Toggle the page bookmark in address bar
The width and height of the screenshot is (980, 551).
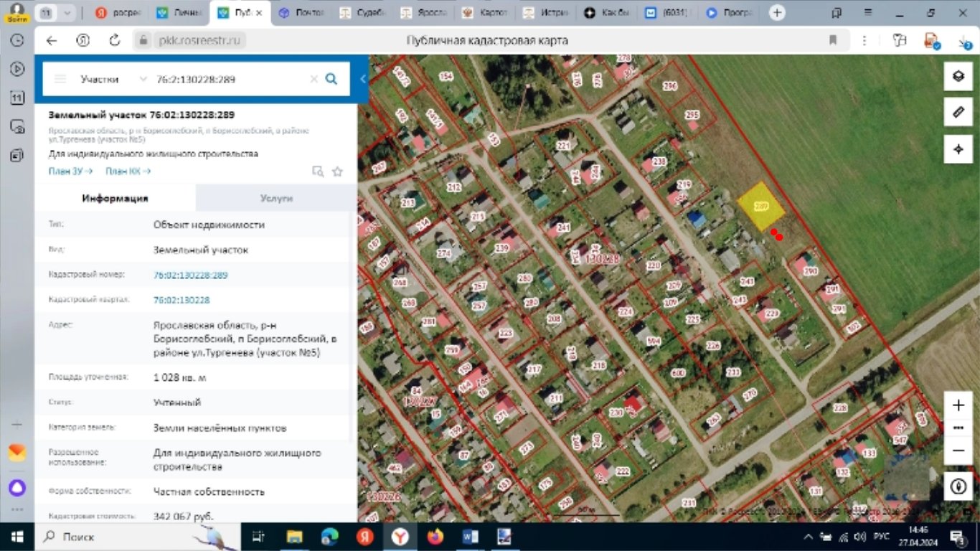[833, 40]
